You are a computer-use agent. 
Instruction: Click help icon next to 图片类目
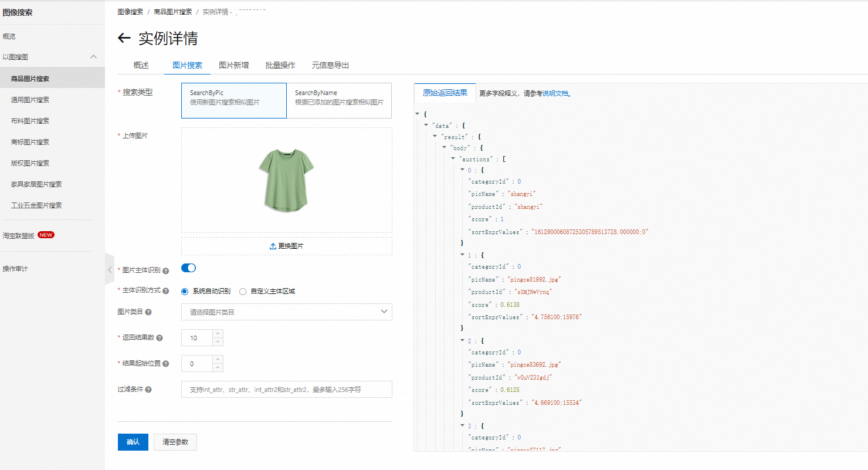coord(148,312)
